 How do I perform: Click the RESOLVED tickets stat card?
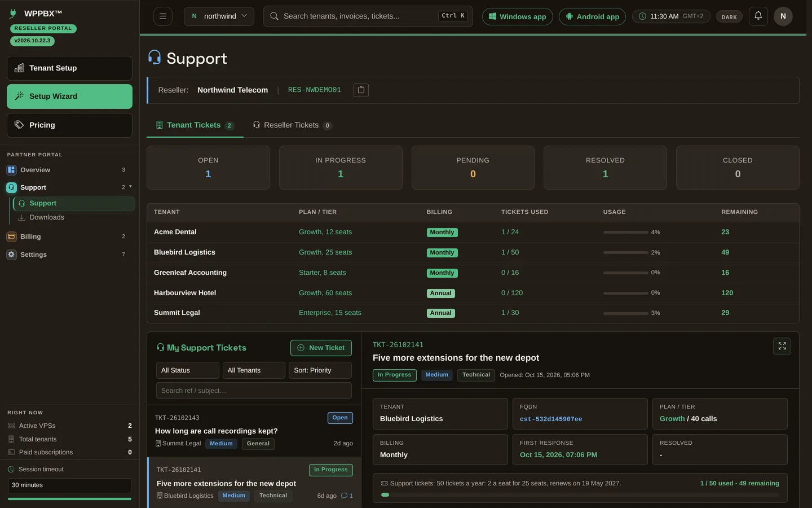[605, 168]
